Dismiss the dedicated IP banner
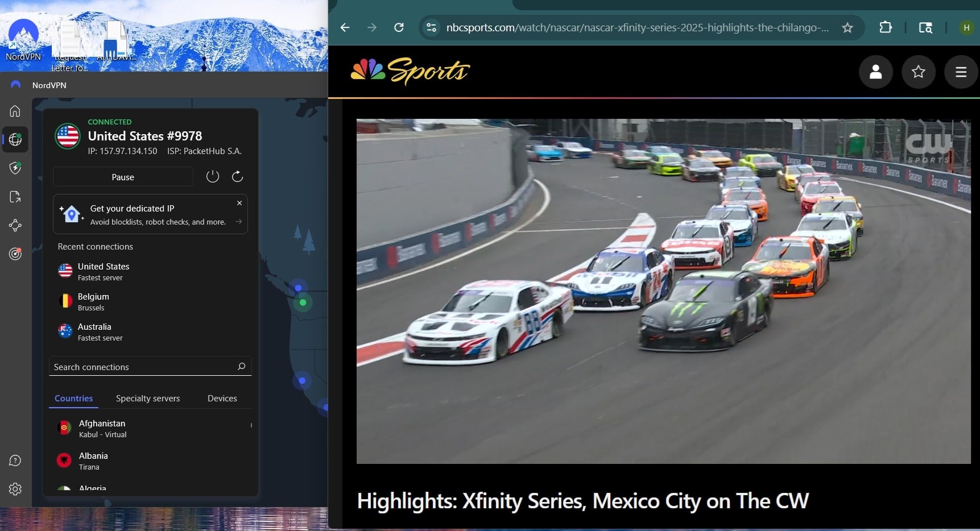 239,203
